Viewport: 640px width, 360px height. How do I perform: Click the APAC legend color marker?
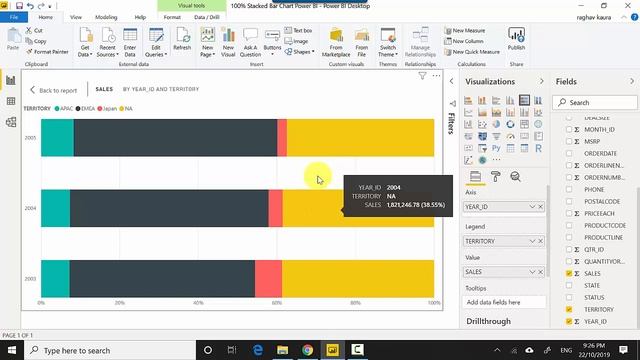point(57,109)
